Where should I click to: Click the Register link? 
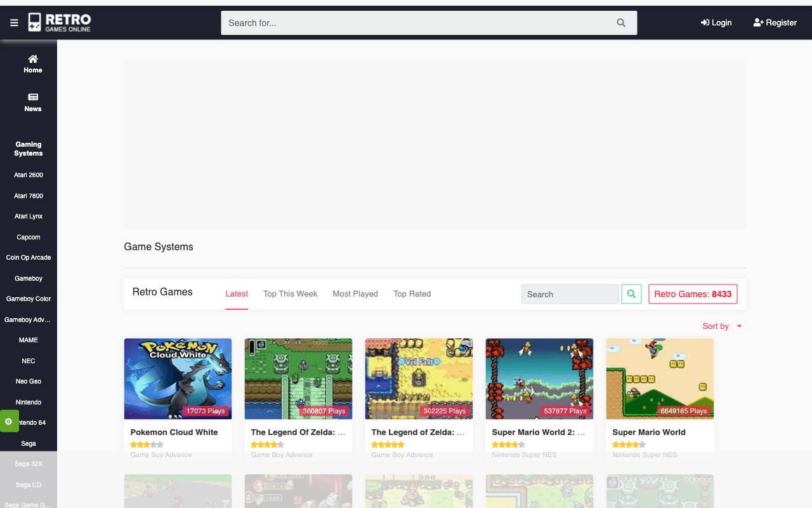coord(775,23)
